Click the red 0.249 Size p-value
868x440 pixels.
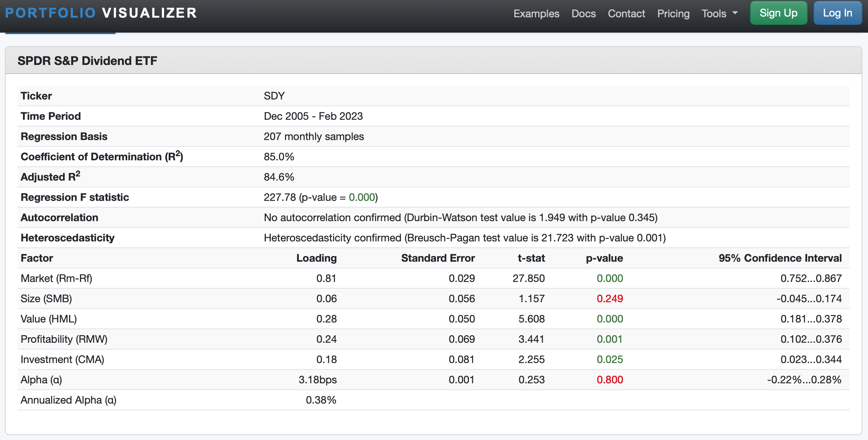610,298
